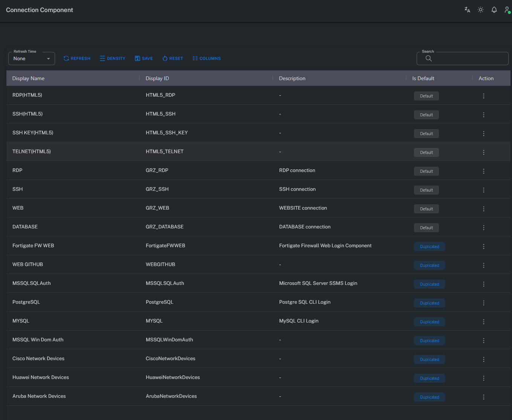
Task: Open action menu for Aruba Network Devices
Action: pyautogui.click(x=484, y=397)
